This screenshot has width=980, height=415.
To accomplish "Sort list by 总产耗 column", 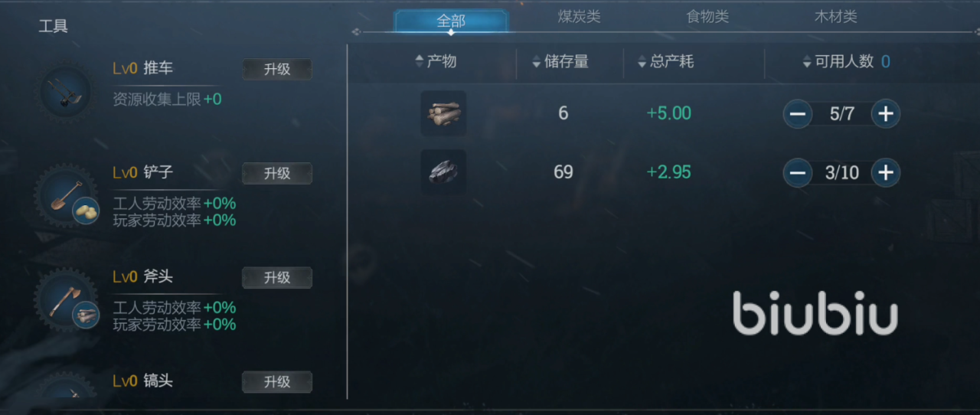I will tap(665, 62).
